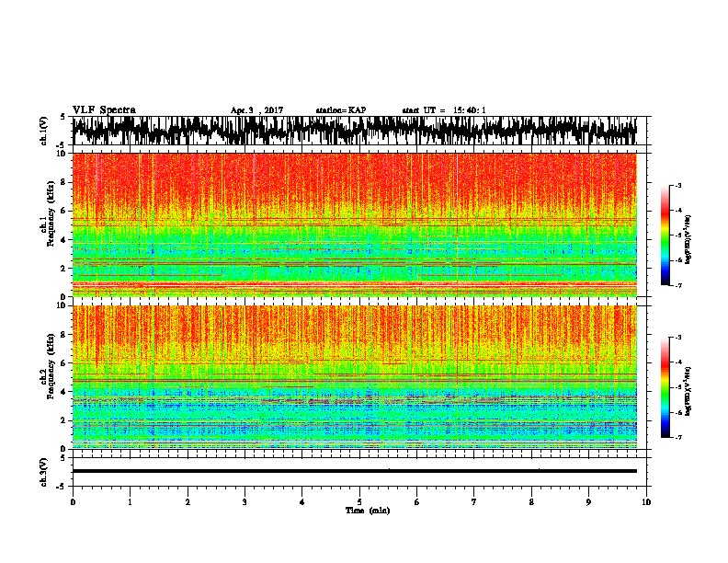Click the "5" tick on the time axis
Screen dimensions: 728x563
point(359,502)
